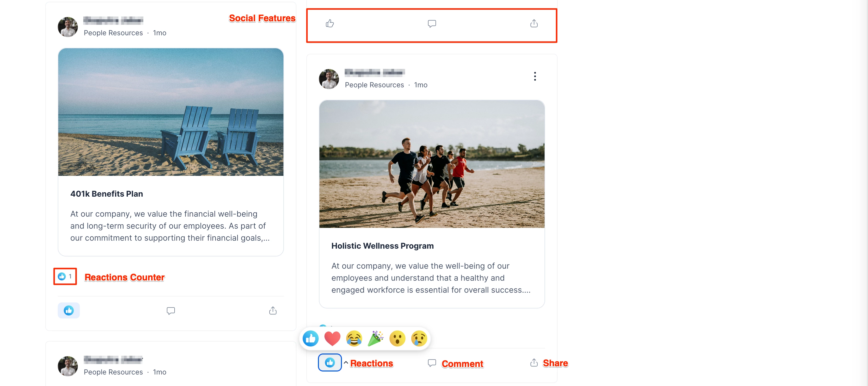
Task: Click the share icon on the Holistic Wellness Program post
Action: point(534,363)
